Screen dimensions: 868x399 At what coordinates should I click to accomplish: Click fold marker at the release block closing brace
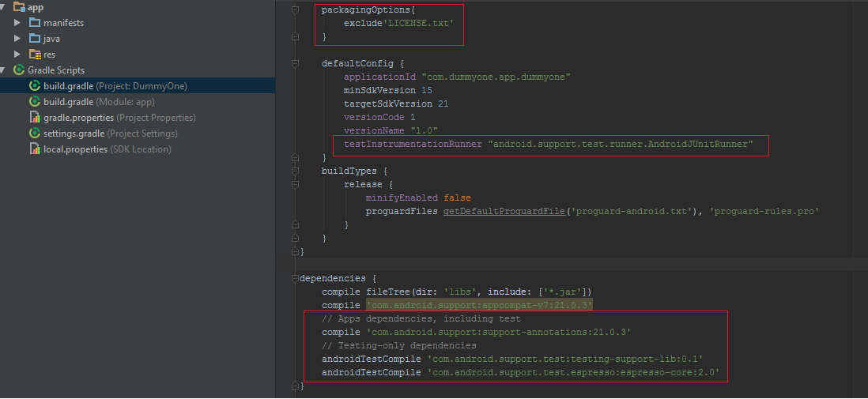coord(295,224)
